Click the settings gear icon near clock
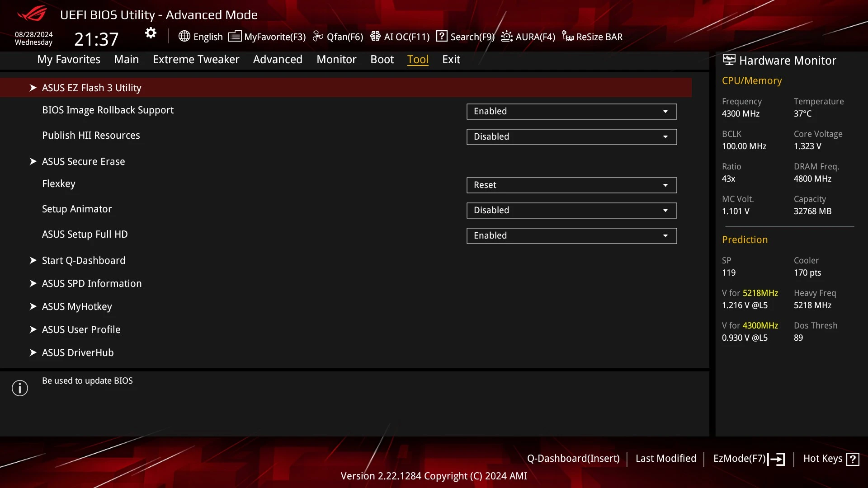 (151, 33)
